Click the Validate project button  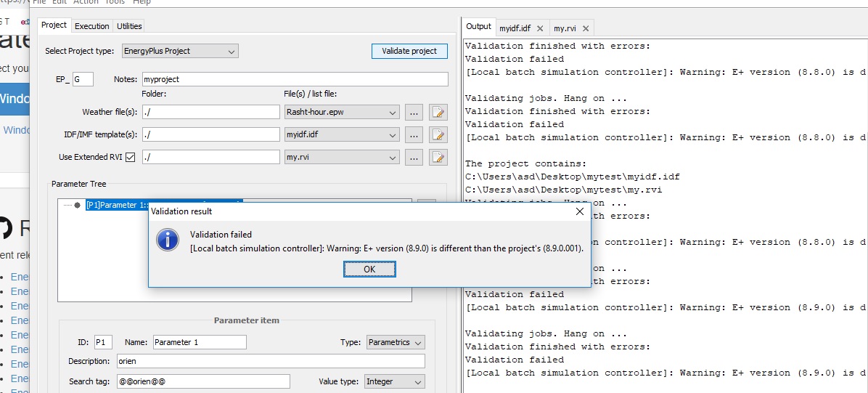[409, 51]
